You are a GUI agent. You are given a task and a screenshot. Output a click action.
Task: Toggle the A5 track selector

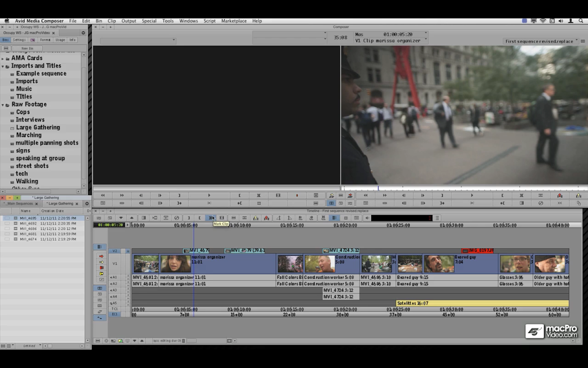pyautogui.click(x=115, y=303)
